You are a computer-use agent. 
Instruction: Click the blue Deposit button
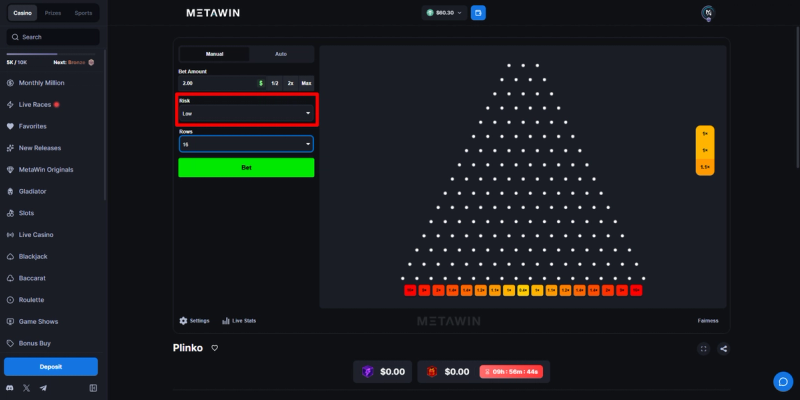51,367
